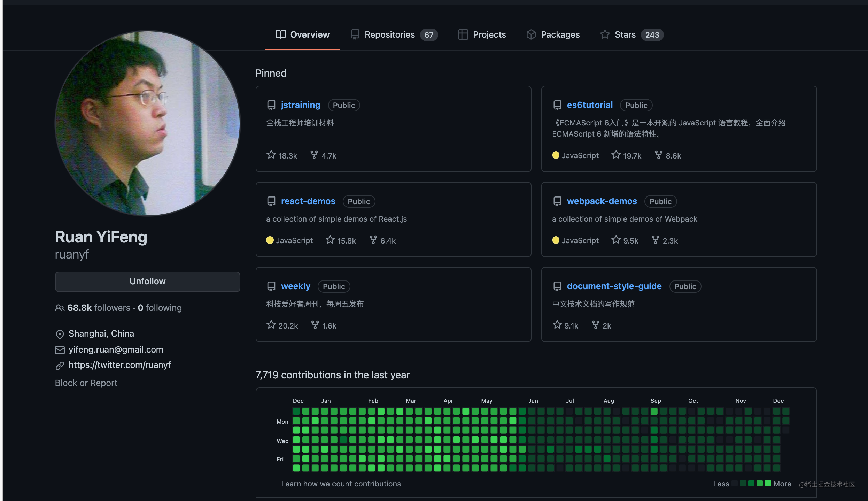Click the Packages cube icon
The image size is (868, 501).
pos(531,34)
